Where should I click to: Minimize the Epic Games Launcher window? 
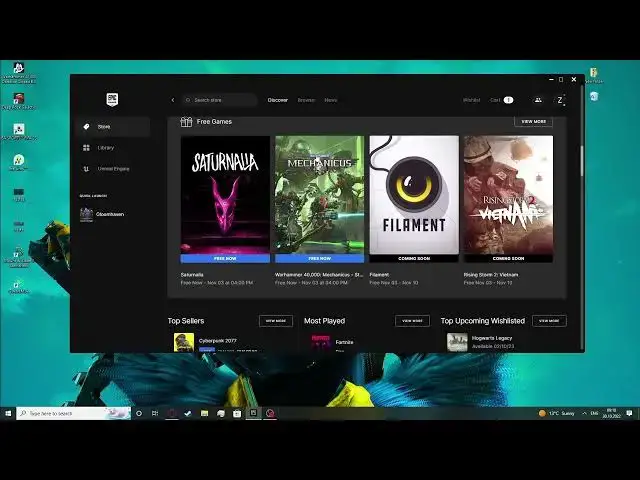tap(551, 80)
